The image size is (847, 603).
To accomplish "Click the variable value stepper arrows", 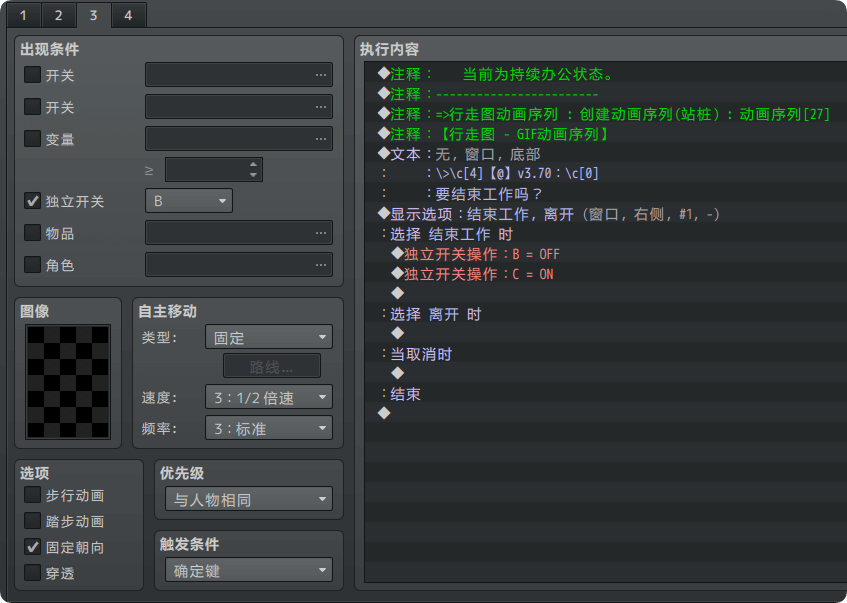I will click(254, 170).
